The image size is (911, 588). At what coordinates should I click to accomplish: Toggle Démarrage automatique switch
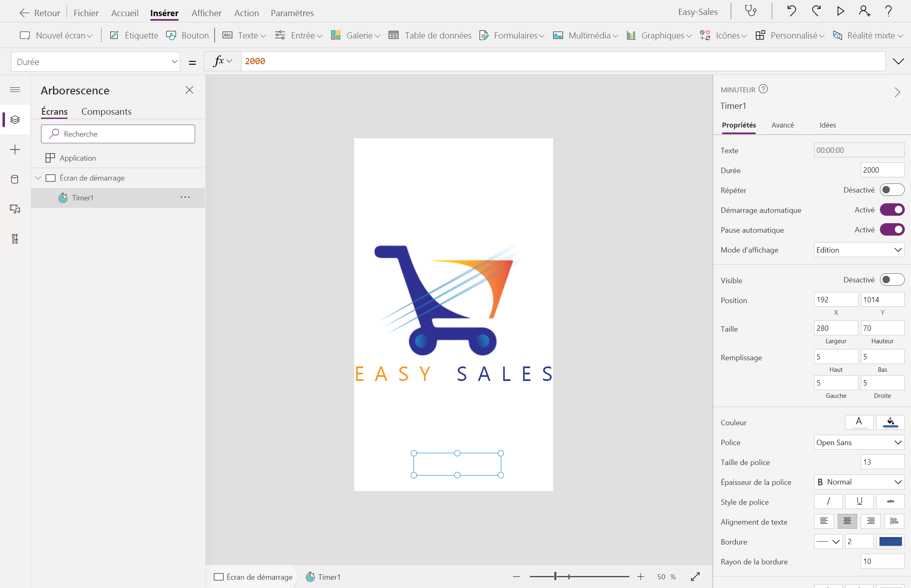[892, 210]
